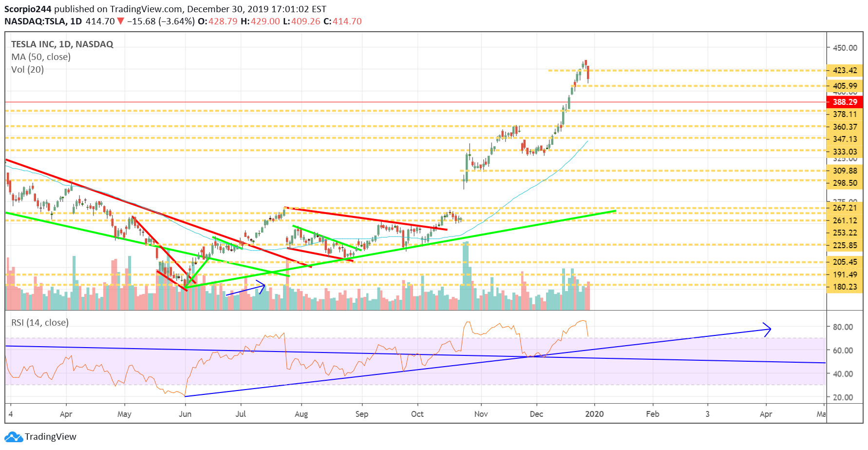Click the 347.13 price level label
The width and height of the screenshot is (868, 450).
coord(845,139)
